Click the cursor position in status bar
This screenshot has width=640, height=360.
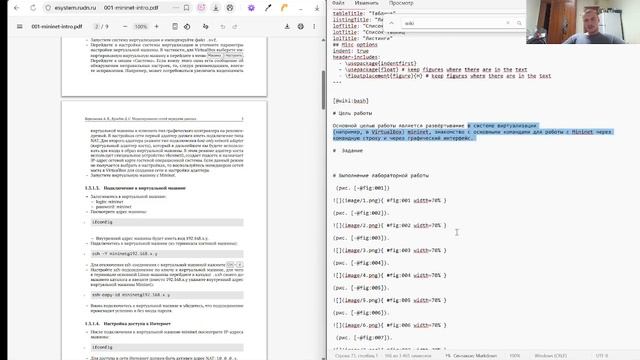[357, 356]
